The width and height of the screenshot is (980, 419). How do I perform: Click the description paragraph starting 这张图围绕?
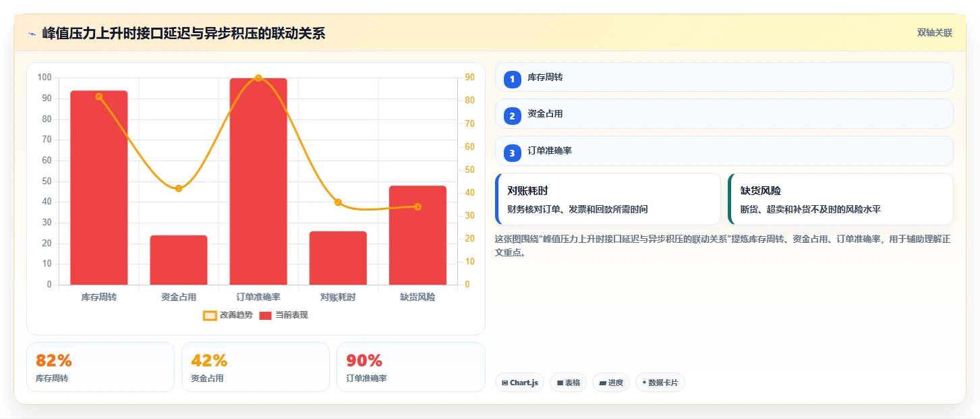click(x=723, y=246)
